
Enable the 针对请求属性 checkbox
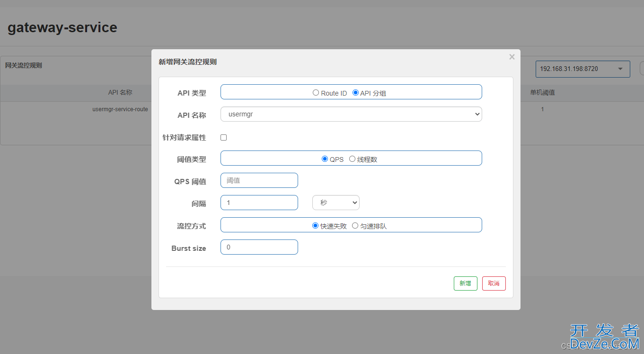pos(224,137)
